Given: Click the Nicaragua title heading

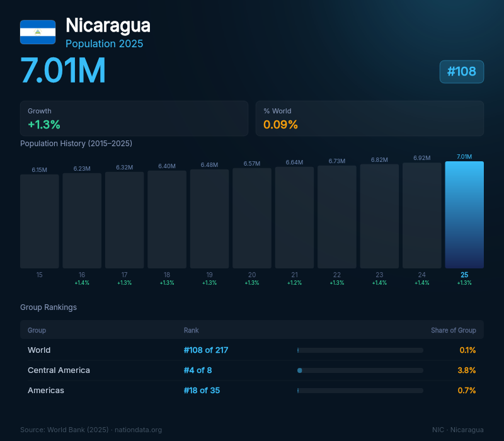Looking at the screenshot, I should click(108, 25).
